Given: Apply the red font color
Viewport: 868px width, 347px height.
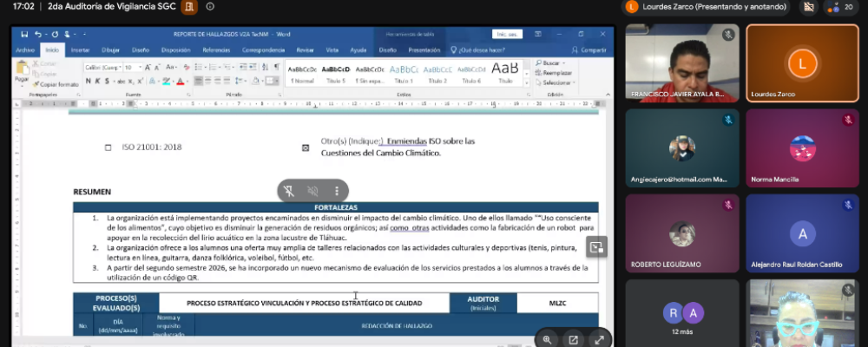Looking at the screenshot, I should tap(180, 82).
